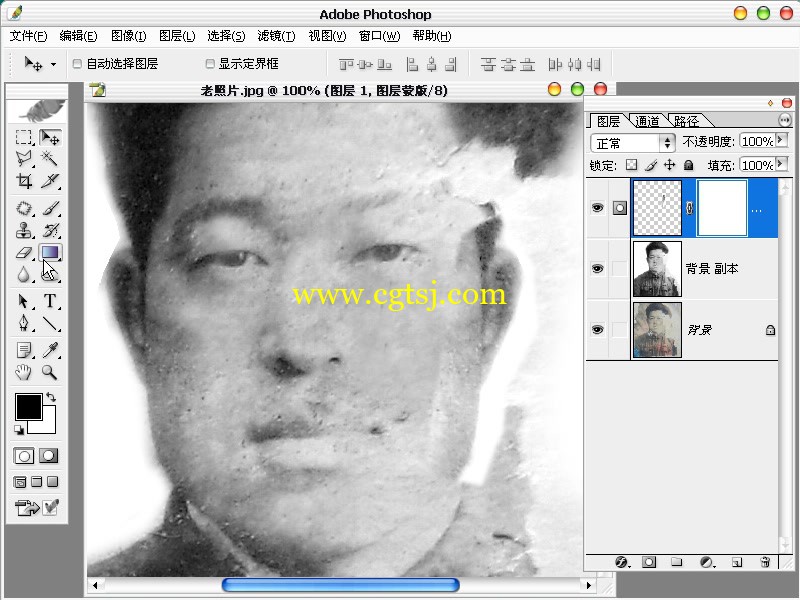Reset default foreground and background colors
The height and width of the screenshot is (600, 800).
19,430
